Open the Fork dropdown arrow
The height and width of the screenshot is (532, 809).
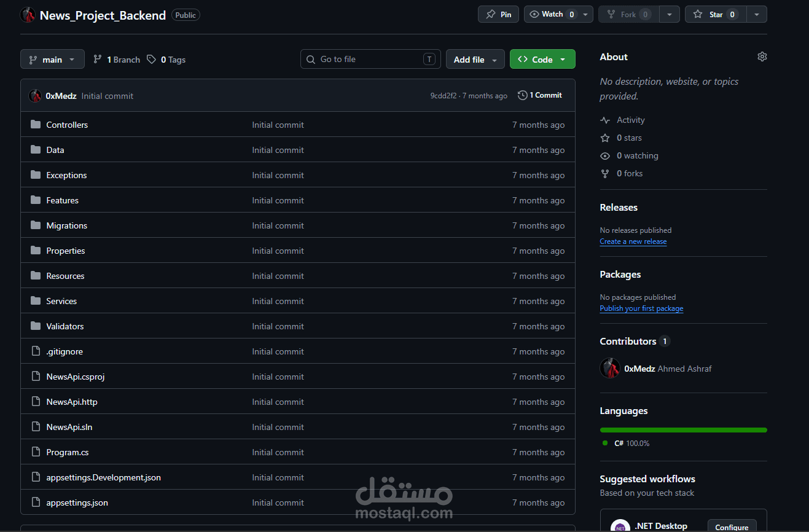670,14
